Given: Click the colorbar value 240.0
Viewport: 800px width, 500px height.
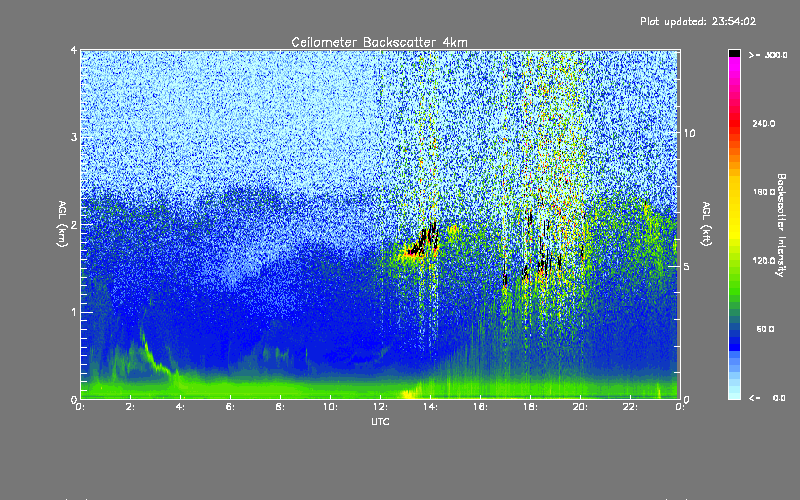Looking at the screenshot, I should [x=764, y=124].
